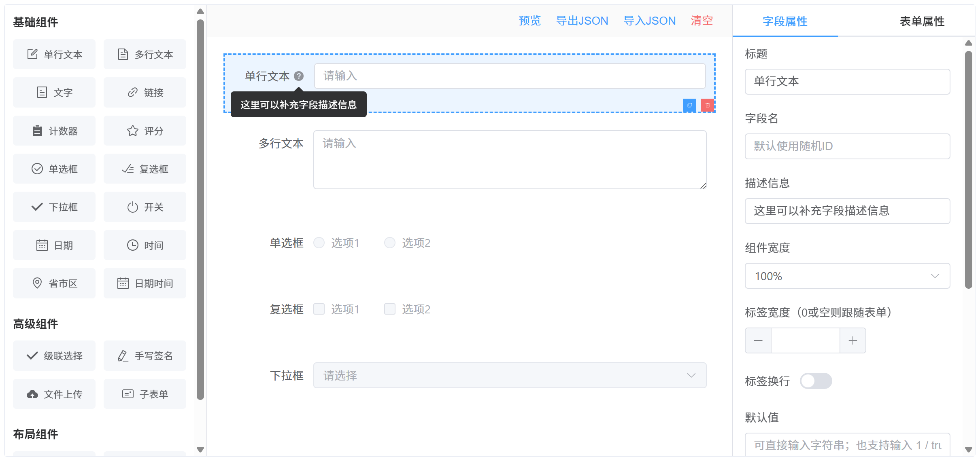
Task: Click the copy icon on selected field
Action: pos(689,105)
